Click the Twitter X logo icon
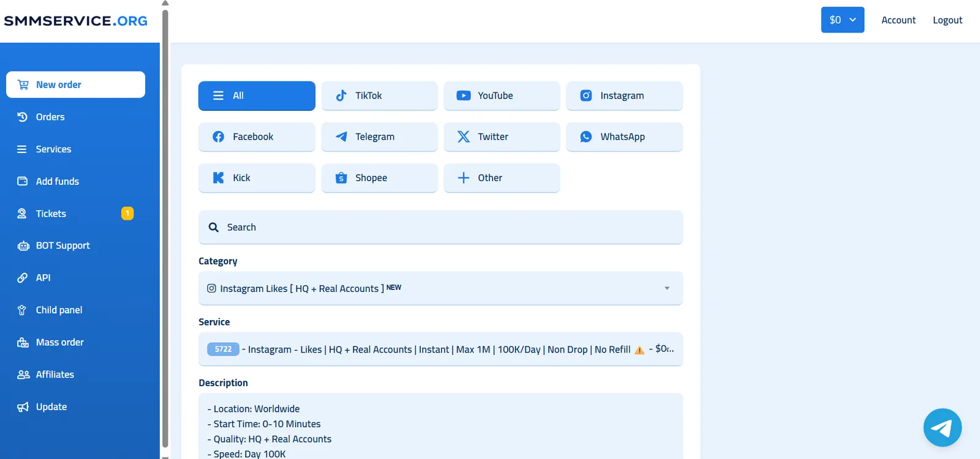Screen dimensions: 980x459 point(464,136)
